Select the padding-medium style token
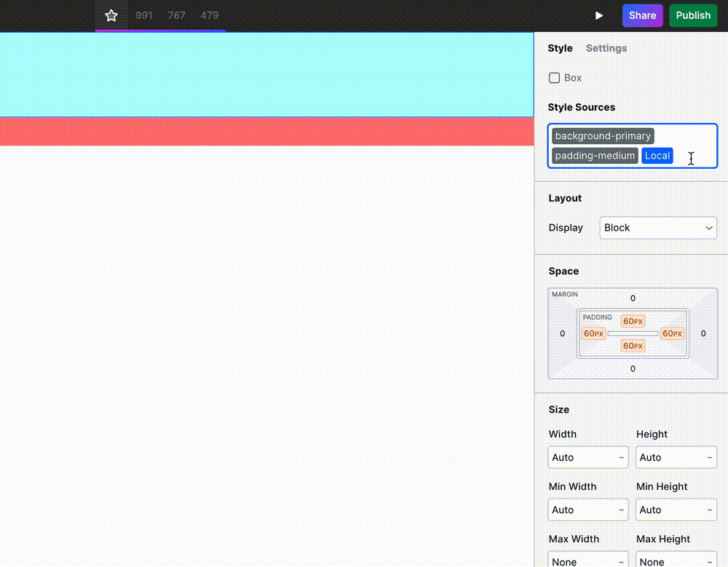Image resolution: width=728 pixels, height=567 pixels. tap(595, 155)
